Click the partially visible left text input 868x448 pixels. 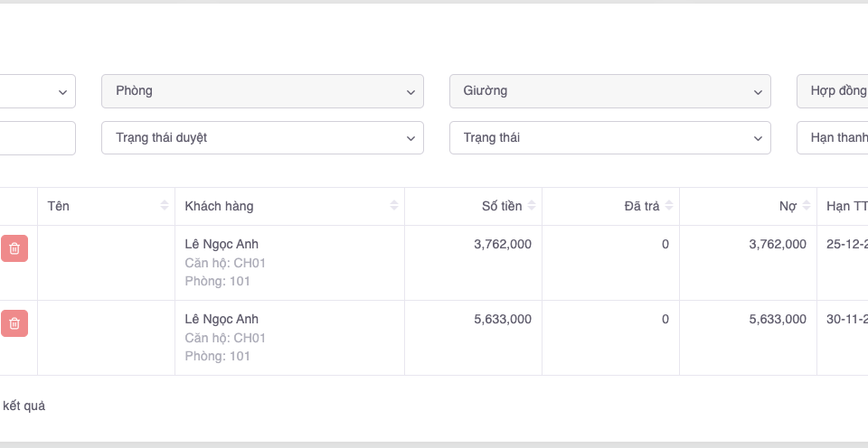pos(36,138)
